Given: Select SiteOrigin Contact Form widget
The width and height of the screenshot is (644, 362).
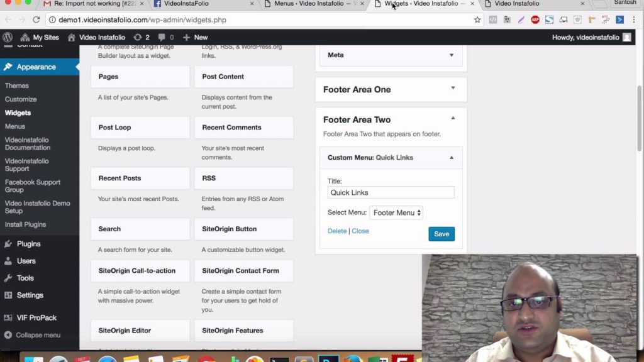Looking at the screenshot, I should point(244,271).
